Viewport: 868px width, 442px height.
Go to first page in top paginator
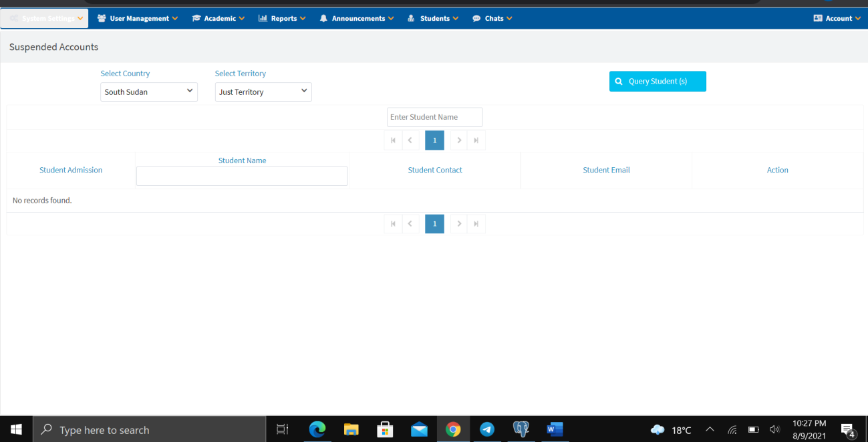tap(393, 140)
